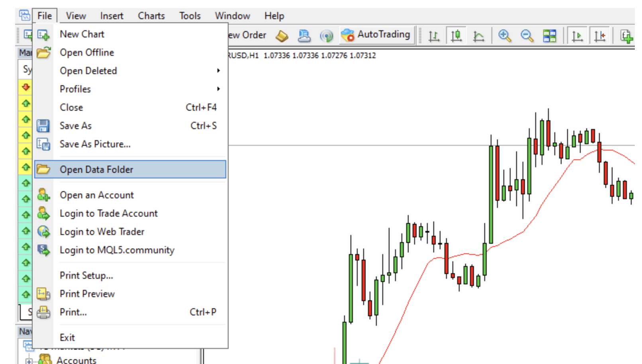The height and width of the screenshot is (364, 642).
Task: Click the signals broadcast icon in toolbar
Action: 326,36
